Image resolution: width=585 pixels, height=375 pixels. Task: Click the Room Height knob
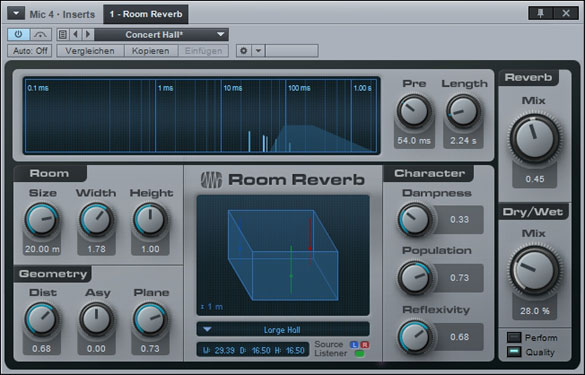tap(150, 220)
